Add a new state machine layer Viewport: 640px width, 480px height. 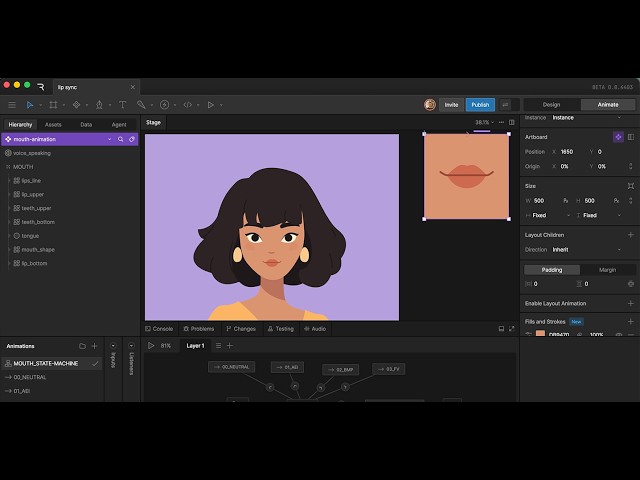pos(230,346)
